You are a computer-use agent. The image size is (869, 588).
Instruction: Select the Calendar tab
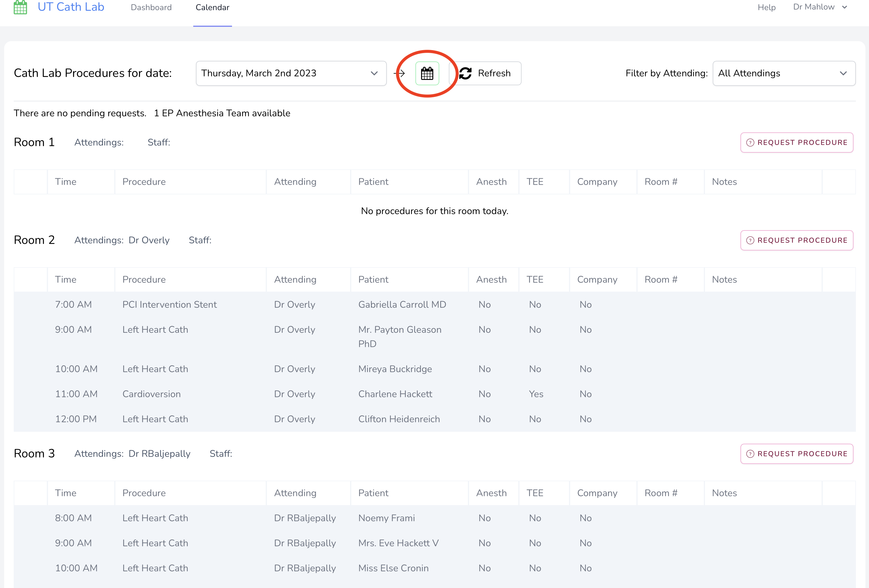(212, 7)
